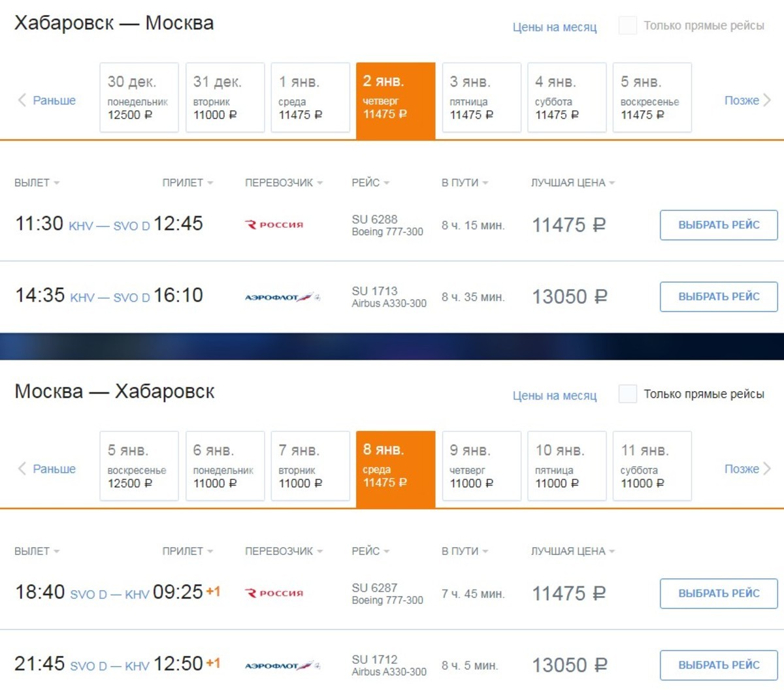Viewport: 784px width, 694px height.
Task: Select the 5 янв. воскресенье outbound date tab
Action: point(652,97)
